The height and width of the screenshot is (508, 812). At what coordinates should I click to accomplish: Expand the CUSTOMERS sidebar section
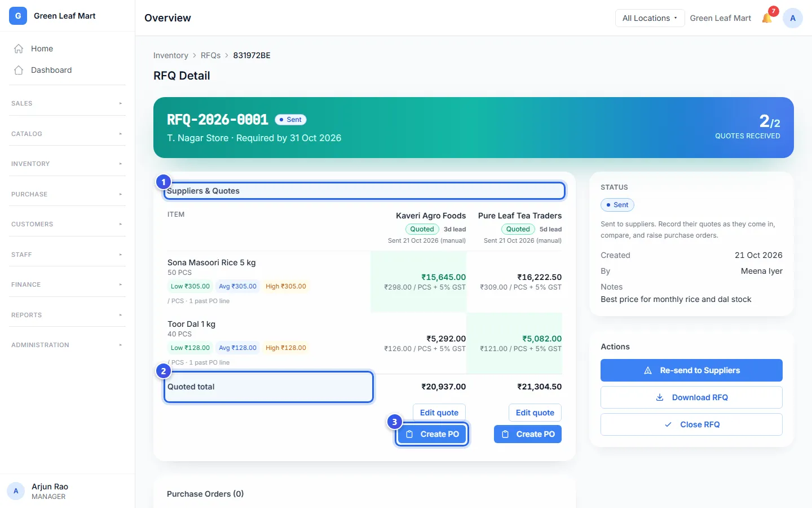coord(67,224)
